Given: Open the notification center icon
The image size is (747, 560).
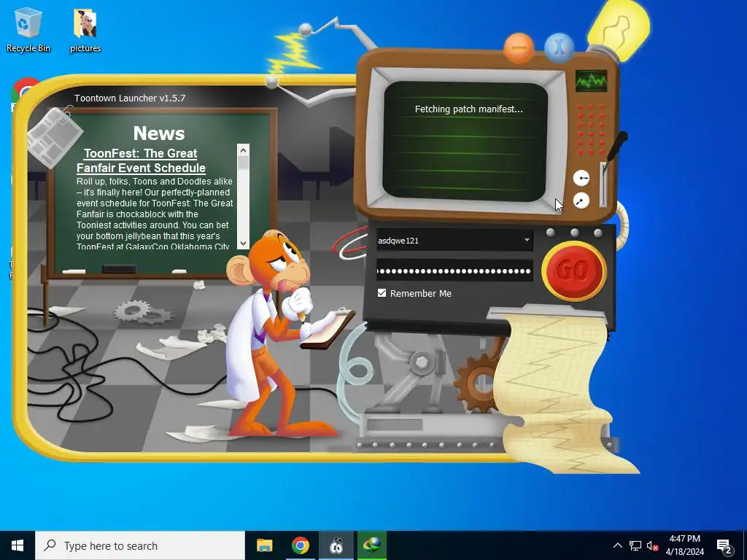Looking at the screenshot, I should click(724, 546).
